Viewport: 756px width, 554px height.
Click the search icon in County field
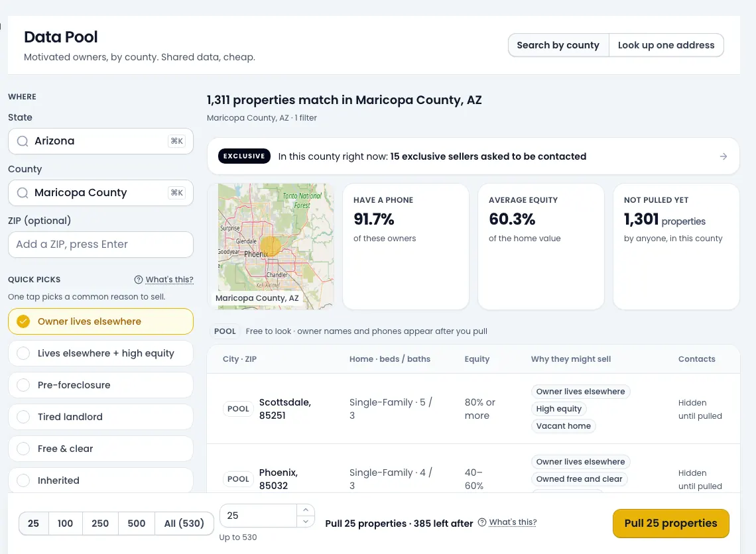click(22, 193)
